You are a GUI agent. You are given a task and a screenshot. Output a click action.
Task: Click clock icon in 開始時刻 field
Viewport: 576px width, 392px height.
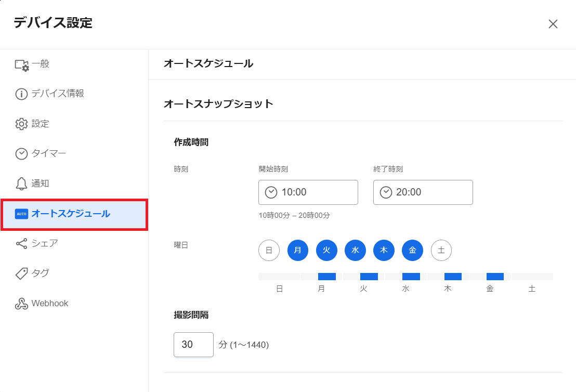click(271, 192)
